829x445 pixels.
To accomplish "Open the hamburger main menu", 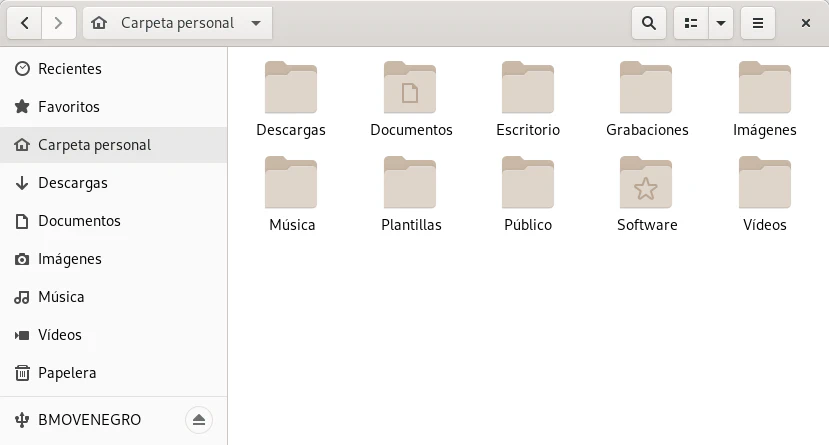I will (x=758, y=23).
